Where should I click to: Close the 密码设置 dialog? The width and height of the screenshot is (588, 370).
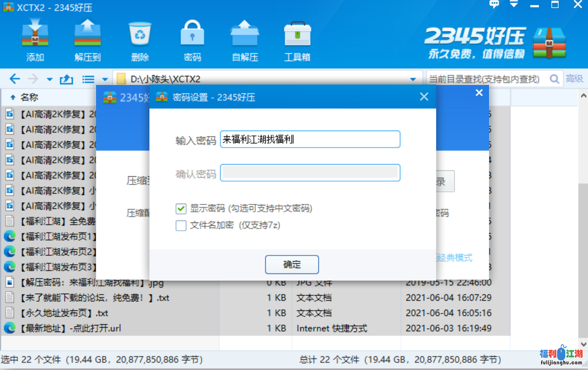pyautogui.click(x=424, y=97)
